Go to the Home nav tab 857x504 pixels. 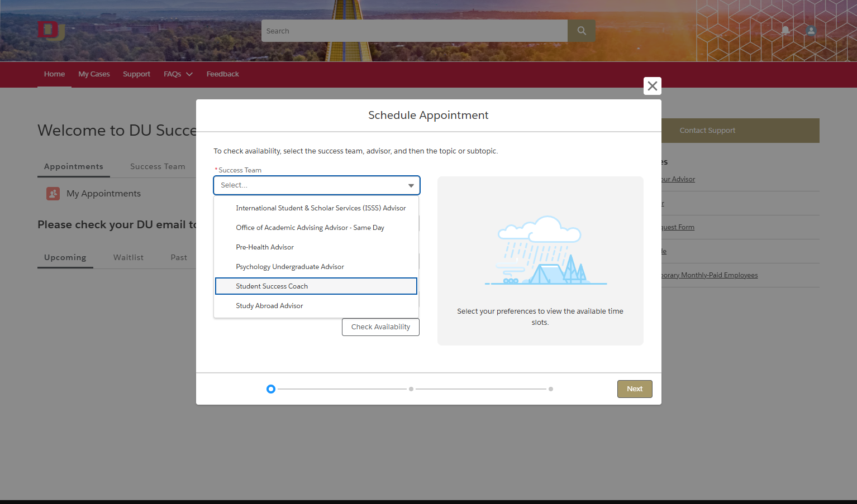pos(54,74)
